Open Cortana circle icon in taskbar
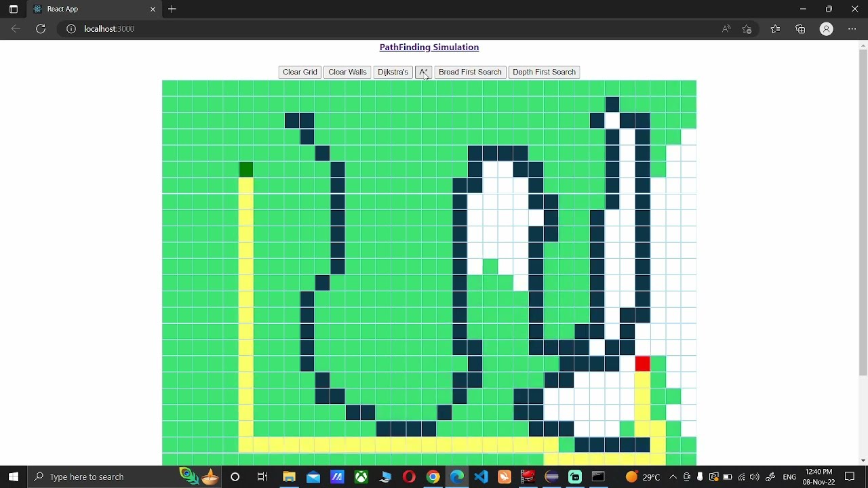Screen dimensions: 868x488 click(235, 476)
